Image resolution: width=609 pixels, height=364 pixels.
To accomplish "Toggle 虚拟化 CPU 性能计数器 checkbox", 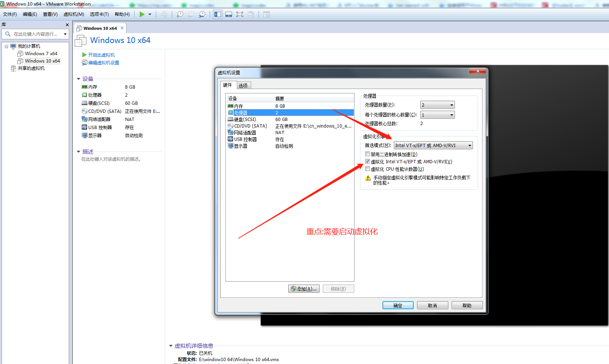I will click(x=367, y=169).
